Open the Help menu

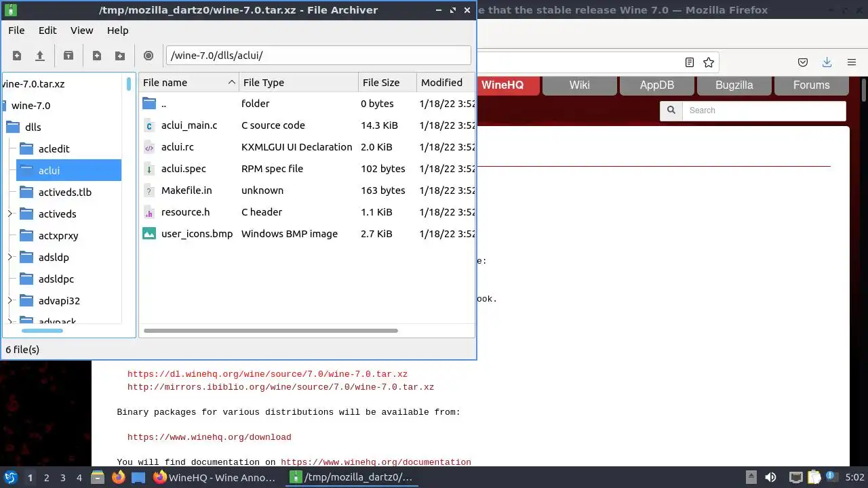tap(117, 30)
